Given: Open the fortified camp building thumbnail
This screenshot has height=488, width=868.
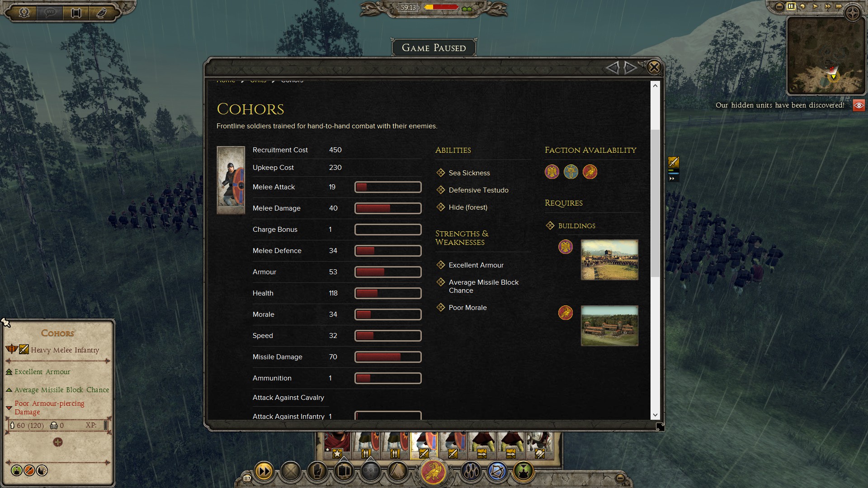Looking at the screenshot, I should point(609,260).
